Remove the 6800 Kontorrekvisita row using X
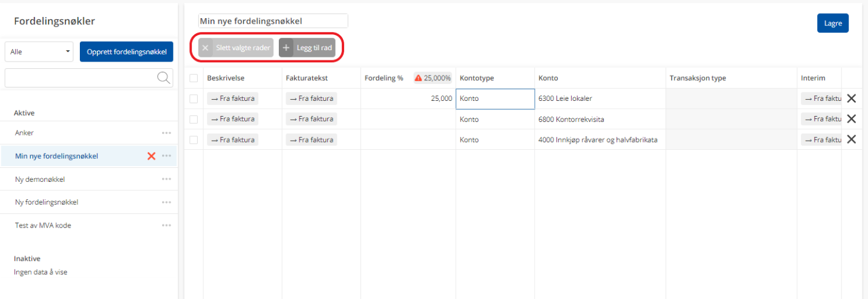The width and height of the screenshot is (868, 299). (851, 119)
